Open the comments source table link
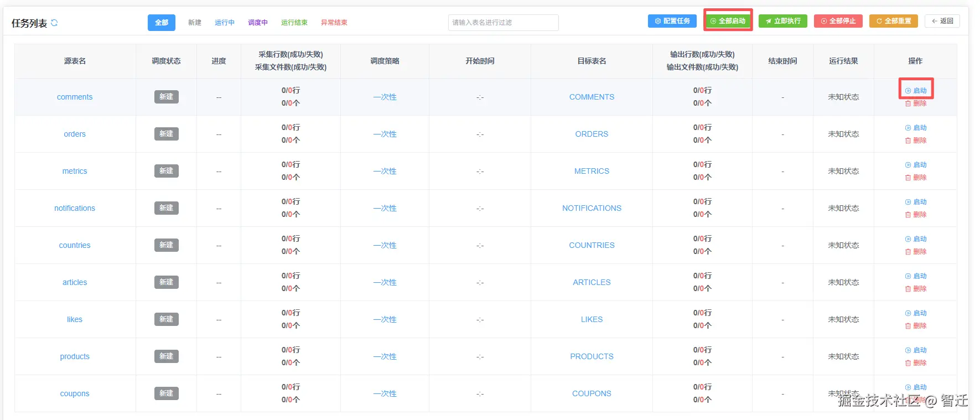 tap(75, 97)
